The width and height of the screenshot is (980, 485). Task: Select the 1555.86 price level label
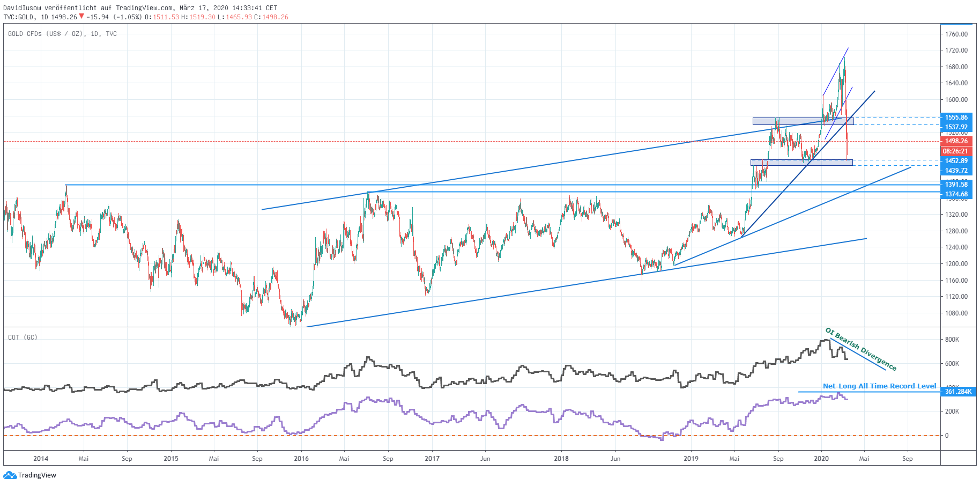coord(956,117)
